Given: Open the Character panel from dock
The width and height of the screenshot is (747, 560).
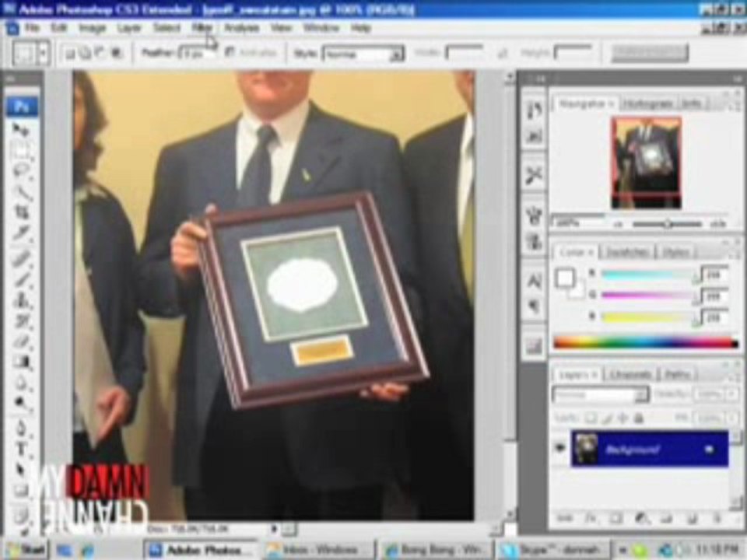Looking at the screenshot, I should [535, 281].
